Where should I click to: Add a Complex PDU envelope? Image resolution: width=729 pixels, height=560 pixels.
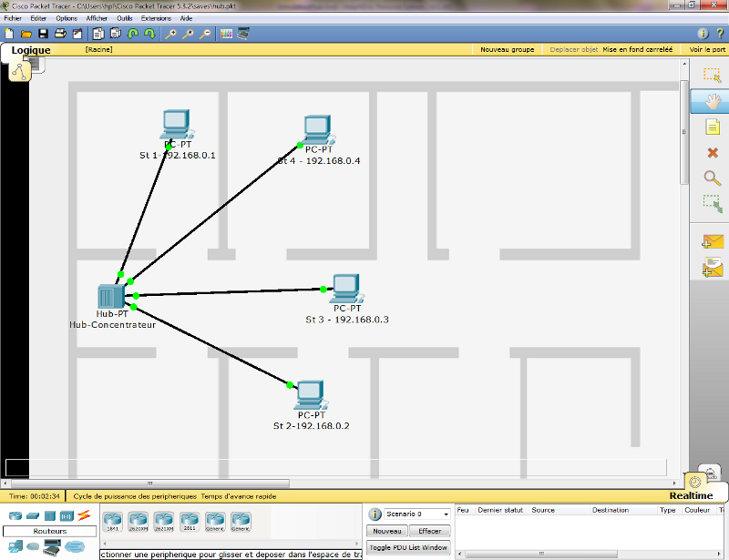(713, 268)
